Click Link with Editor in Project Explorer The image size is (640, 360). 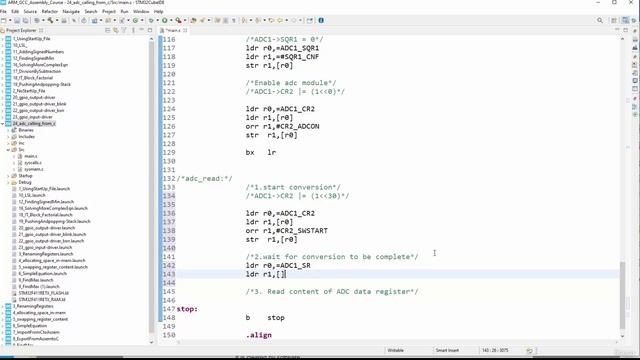point(116,30)
